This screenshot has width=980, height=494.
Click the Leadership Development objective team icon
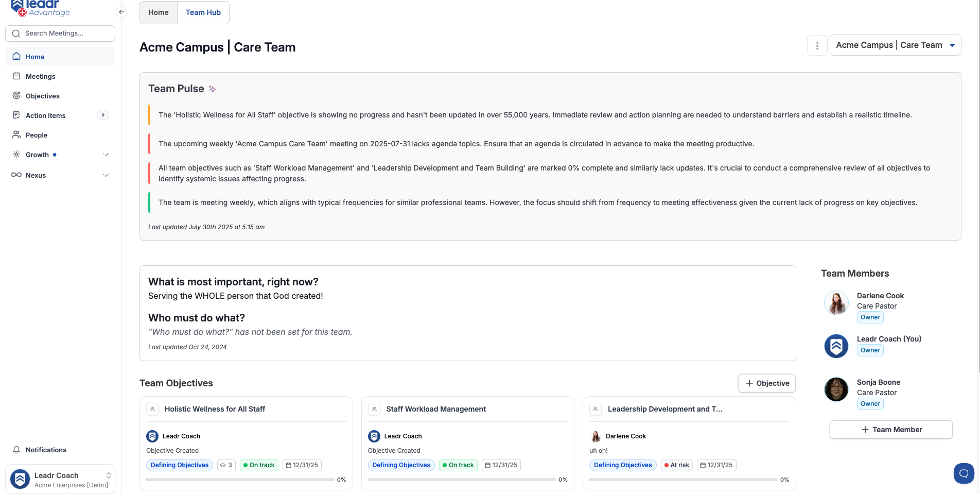[x=596, y=409]
